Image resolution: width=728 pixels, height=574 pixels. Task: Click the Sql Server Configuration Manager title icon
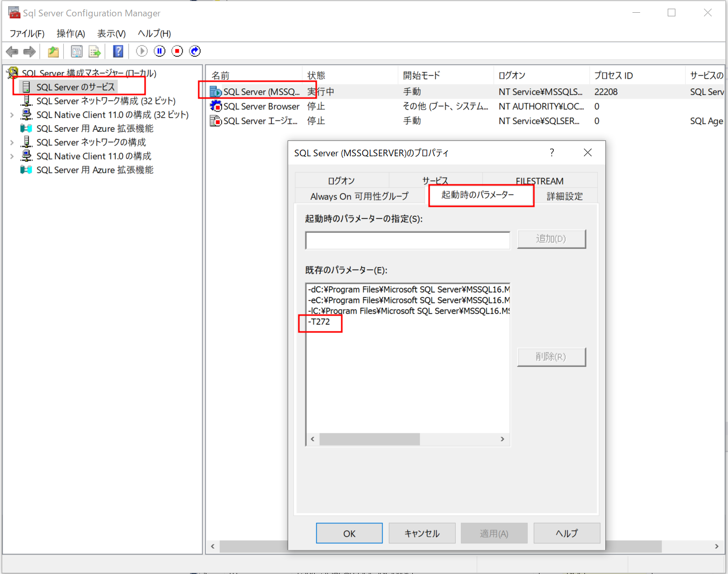click(14, 12)
